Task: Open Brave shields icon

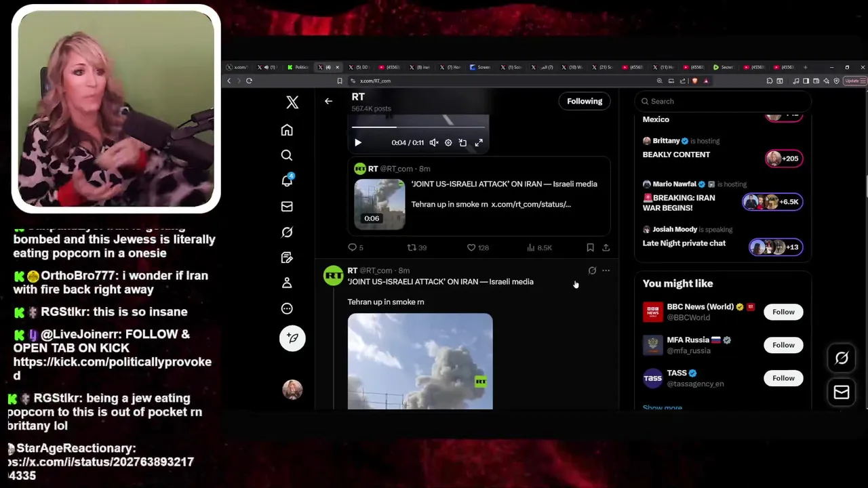Action: pos(694,81)
